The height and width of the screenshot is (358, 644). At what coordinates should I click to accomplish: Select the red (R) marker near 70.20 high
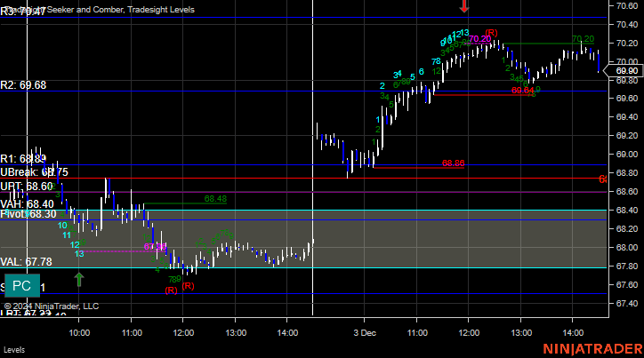491,32
